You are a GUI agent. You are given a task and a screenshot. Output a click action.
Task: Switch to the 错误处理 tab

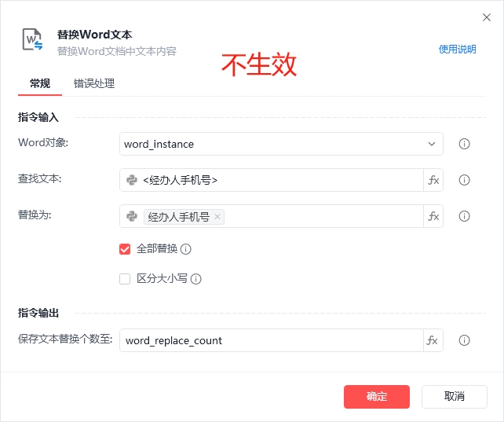coord(94,83)
